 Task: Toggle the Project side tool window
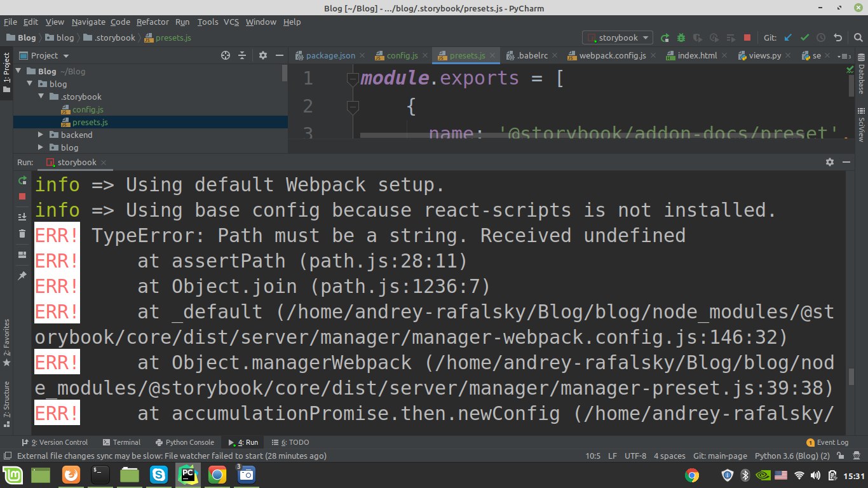click(x=6, y=72)
